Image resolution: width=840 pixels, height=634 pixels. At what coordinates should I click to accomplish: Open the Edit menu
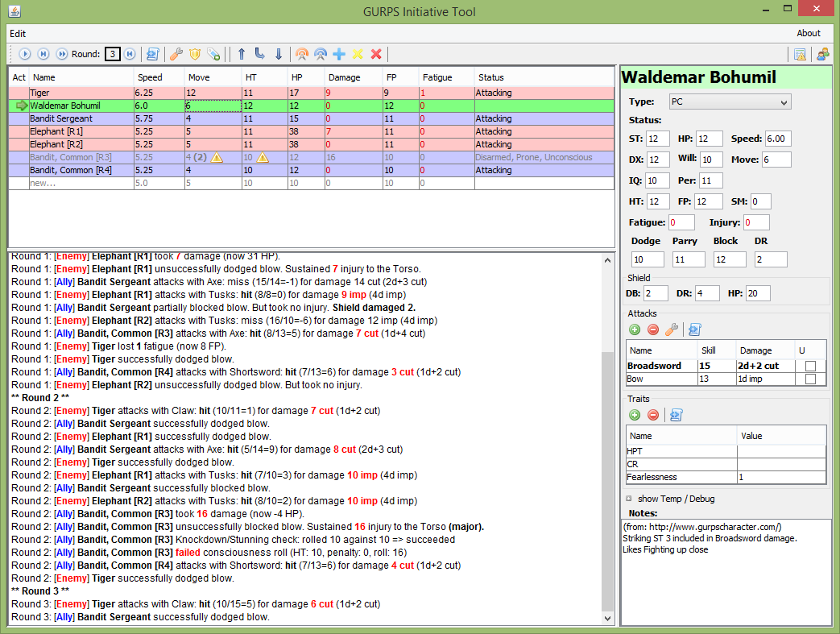coord(18,34)
